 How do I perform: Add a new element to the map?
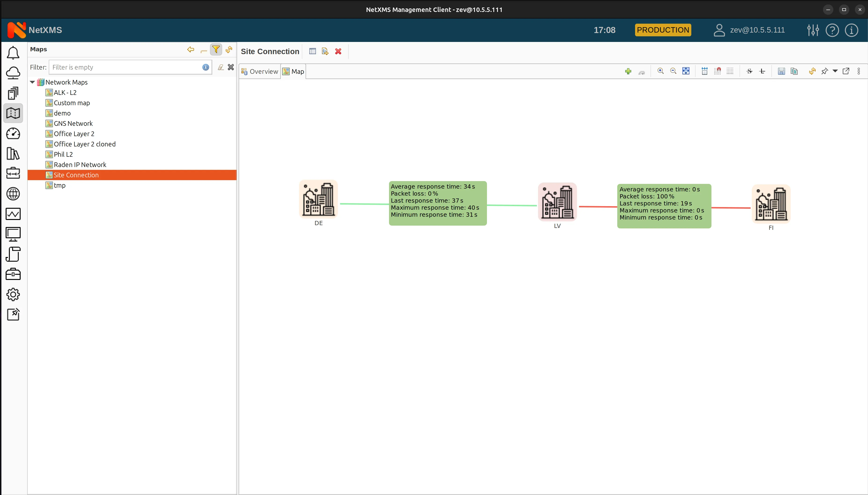628,71
